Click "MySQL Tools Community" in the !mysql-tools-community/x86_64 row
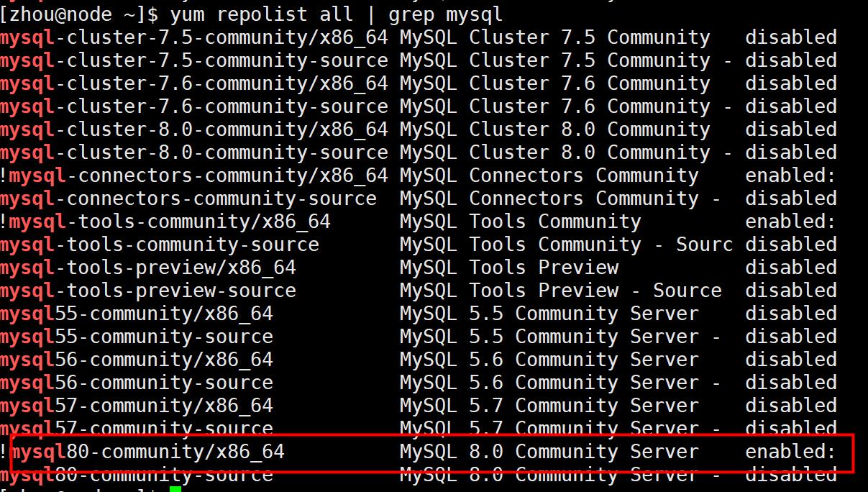This screenshot has width=868, height=492. pyautogui.click(x=521, y=222)
